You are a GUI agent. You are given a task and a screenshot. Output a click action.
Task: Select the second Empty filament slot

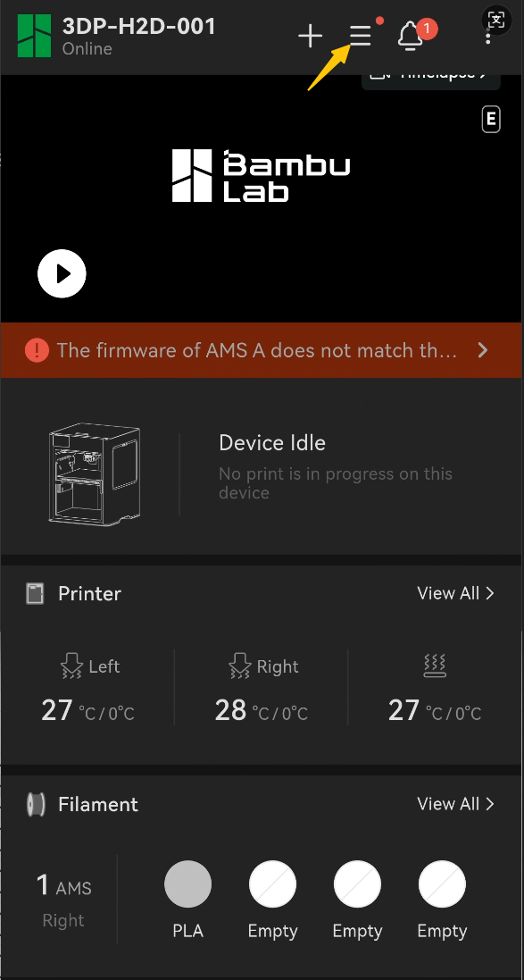[x=357, y=884]
